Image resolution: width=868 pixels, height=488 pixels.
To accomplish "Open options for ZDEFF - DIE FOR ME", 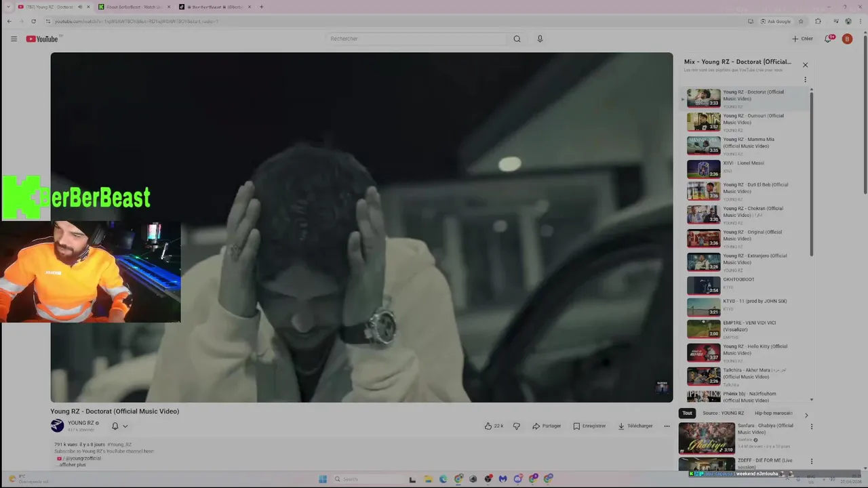I will [x=811, y=462].
